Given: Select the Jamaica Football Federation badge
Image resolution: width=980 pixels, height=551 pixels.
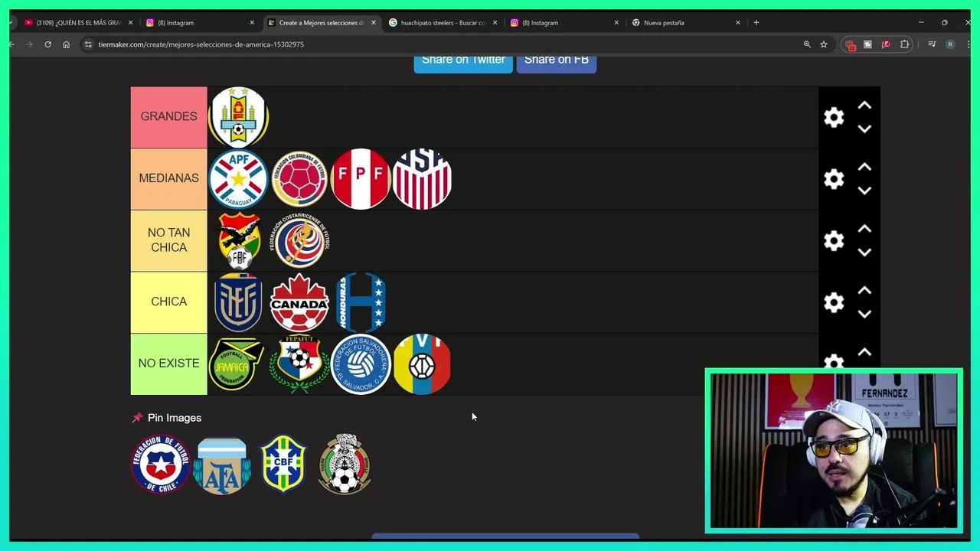Looking at the screenshot, I should pyautogui.click(x=238, y=364).
